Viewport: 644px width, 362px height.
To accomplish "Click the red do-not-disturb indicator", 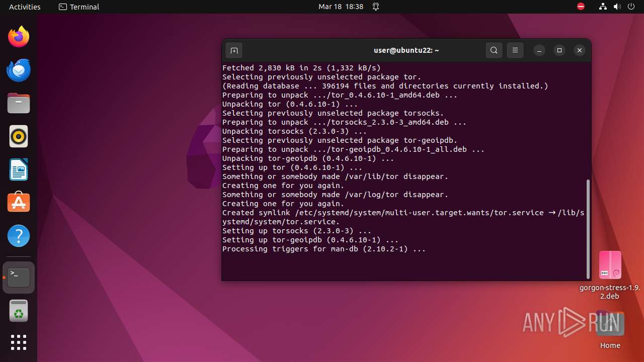I will click(581, 7).
